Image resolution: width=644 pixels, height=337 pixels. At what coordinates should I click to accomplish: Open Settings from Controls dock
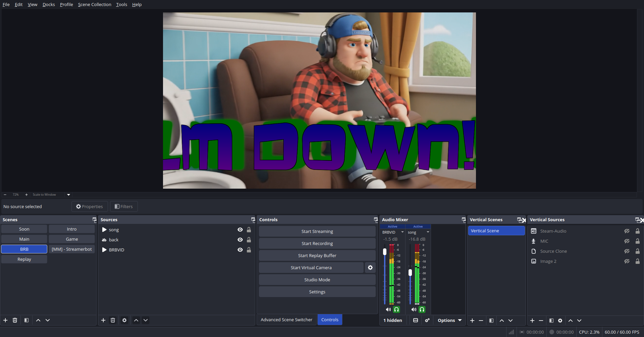(317, 292)
